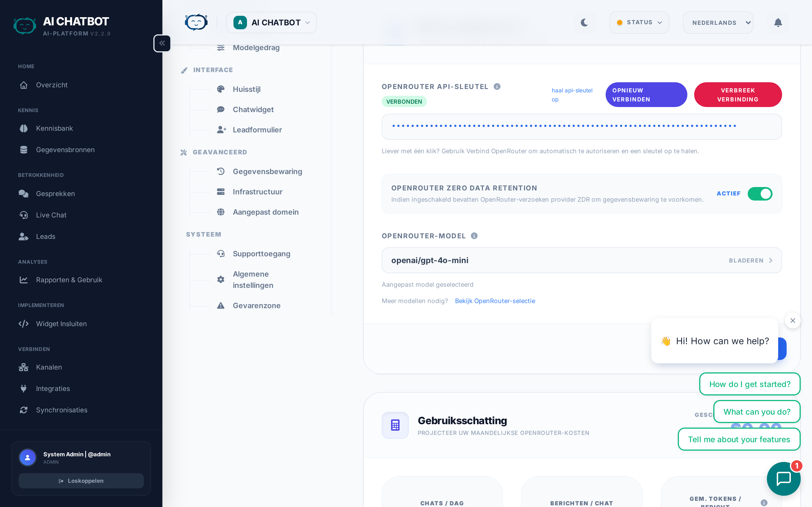Open the AI Chatbot workspace switcher
The width and height of the screenshot is (812, 507).
(271, 23)
